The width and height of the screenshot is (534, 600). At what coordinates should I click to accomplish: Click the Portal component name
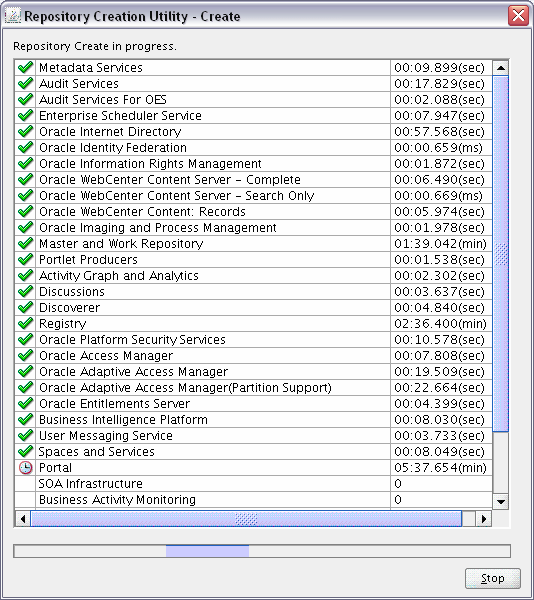click(55, 468)
